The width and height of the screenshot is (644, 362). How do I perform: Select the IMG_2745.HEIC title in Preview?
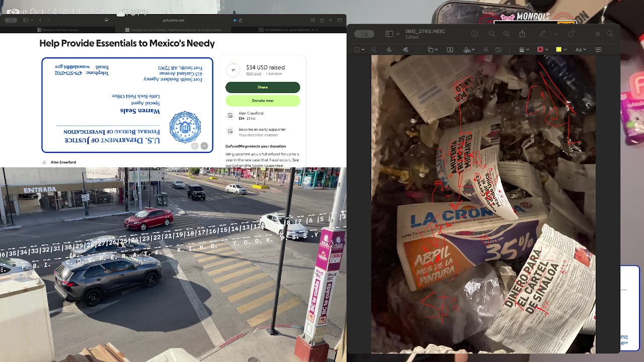tap(425, 31)
